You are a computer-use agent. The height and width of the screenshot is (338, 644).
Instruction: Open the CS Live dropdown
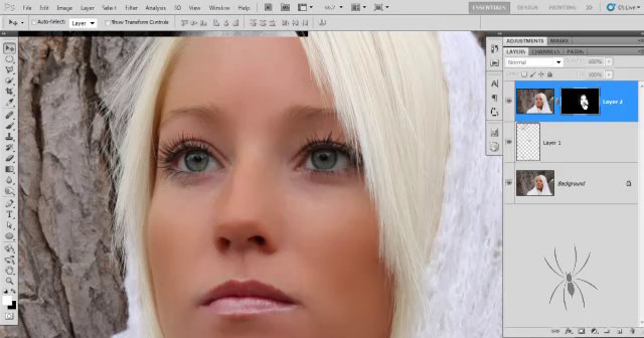pos(624,8)
